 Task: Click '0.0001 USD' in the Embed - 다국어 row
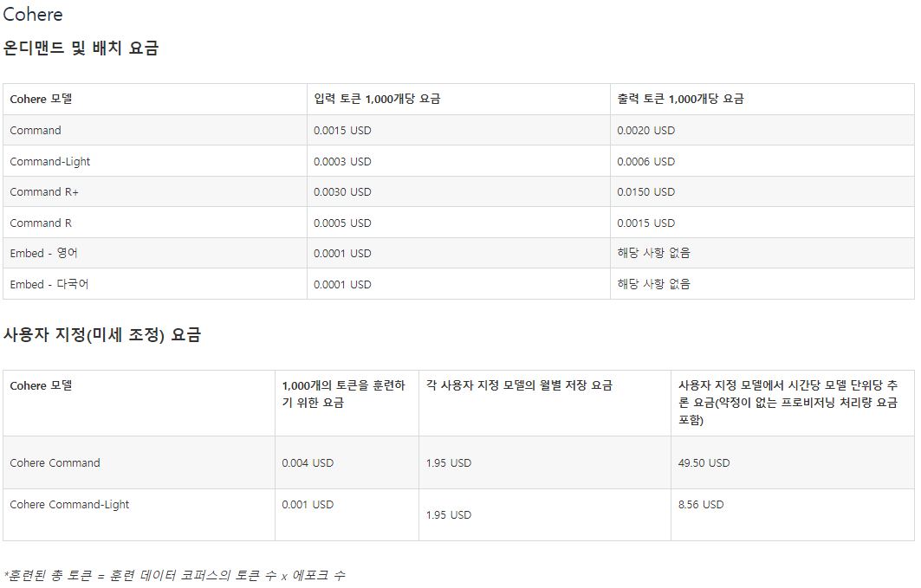click(342, 285)
